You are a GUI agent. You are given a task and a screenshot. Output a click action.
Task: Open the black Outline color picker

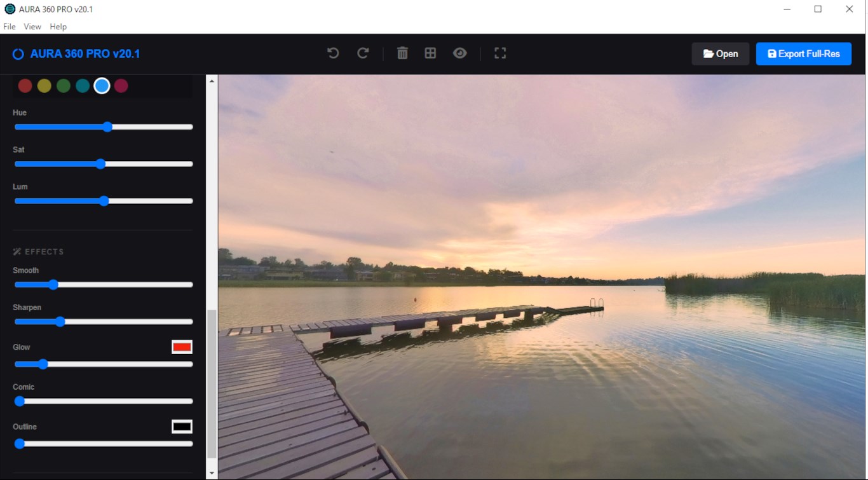tap(182, 427)
